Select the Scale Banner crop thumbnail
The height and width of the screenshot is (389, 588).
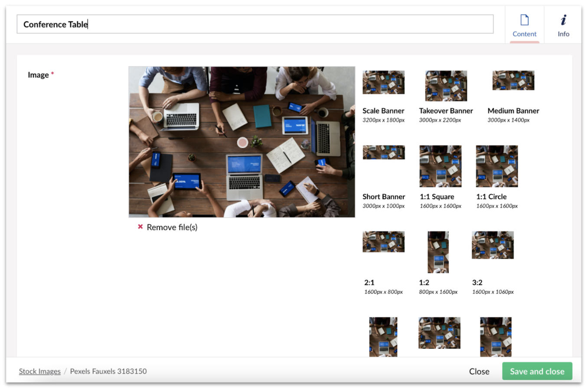(x=383, y=82)
